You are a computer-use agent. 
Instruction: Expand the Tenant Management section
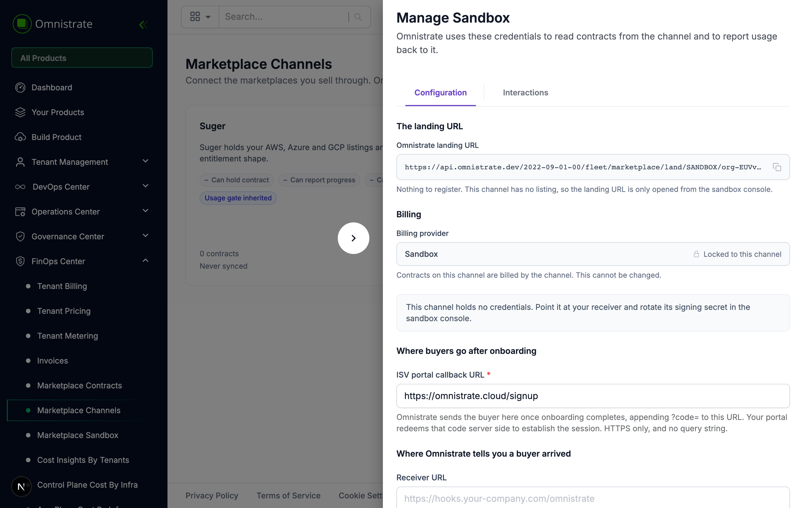[x=145, y=161]
